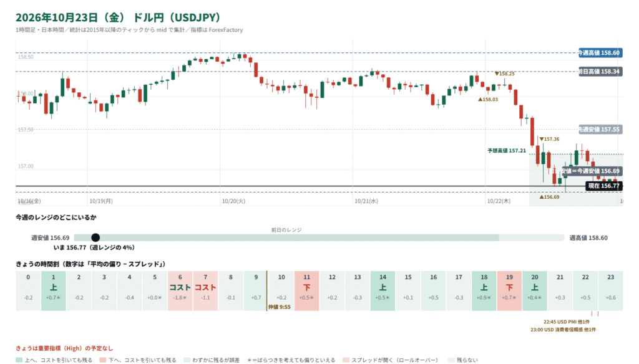Select the subtitle mentioning ForexFactory
The image size is (639, 364).
click(129, 30)
